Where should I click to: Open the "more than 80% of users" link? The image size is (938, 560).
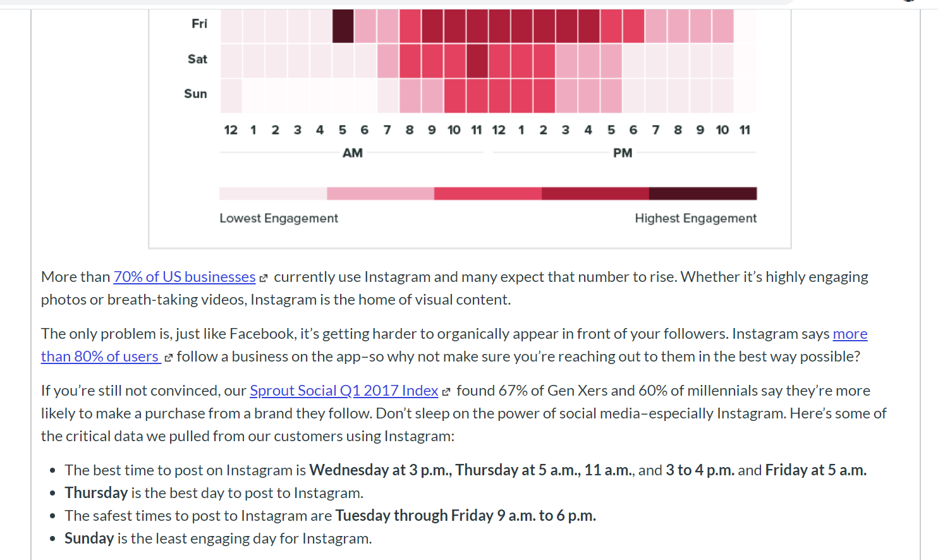coord(100,356)
